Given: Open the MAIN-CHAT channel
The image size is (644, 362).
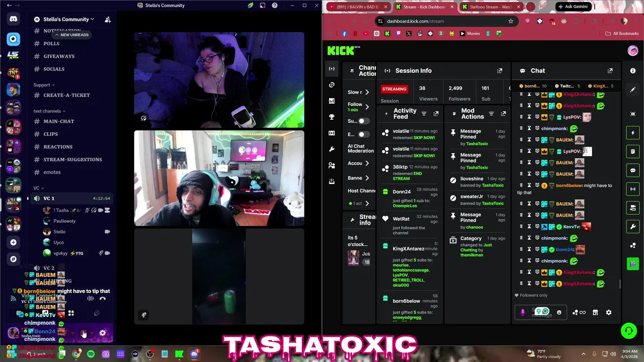Looking at the screenshot, I should pos(59,121).
